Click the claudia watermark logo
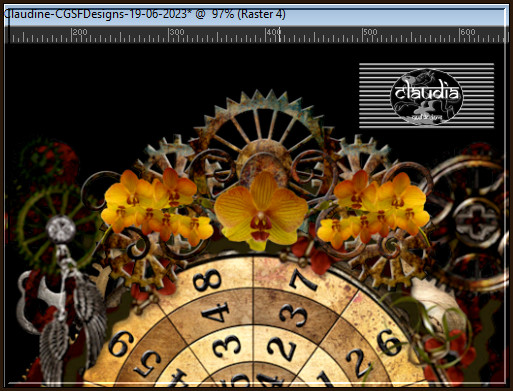Screen dimensions: 513x391 coord(427,96)
